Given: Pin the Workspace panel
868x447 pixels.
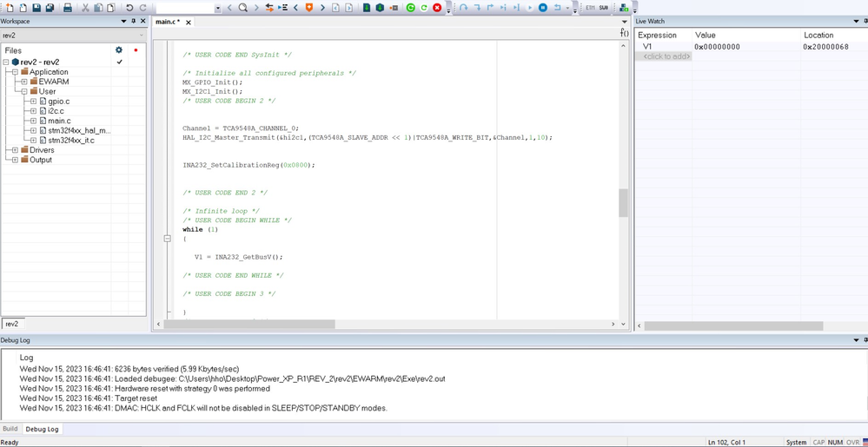Looking at the screenshot, I should 134,21.
